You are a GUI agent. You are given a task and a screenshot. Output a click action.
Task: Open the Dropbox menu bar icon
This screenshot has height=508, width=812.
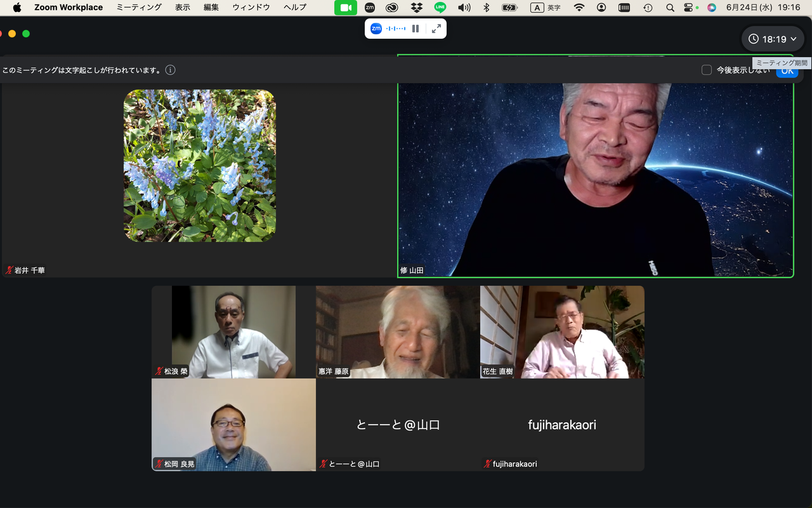(416, 8)
